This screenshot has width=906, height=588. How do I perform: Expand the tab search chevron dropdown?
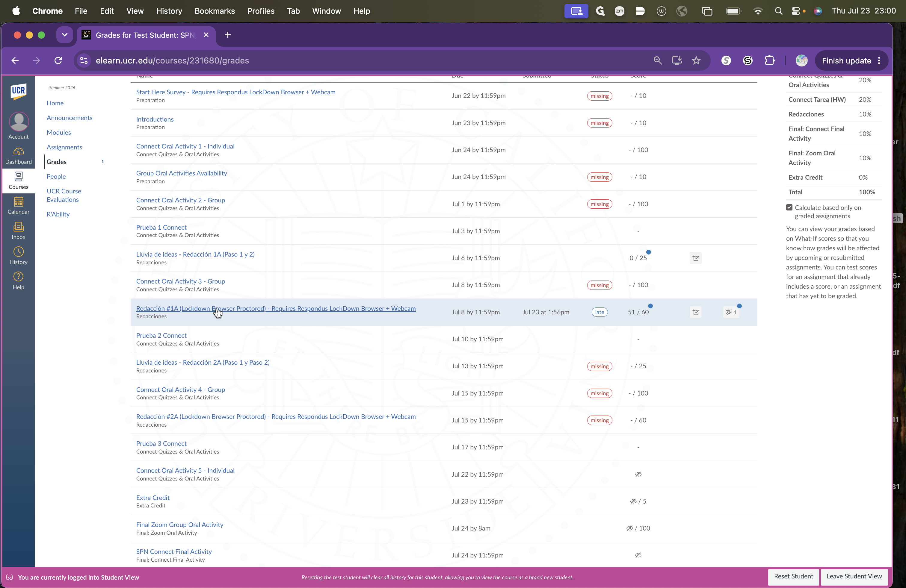click(65, 35)
